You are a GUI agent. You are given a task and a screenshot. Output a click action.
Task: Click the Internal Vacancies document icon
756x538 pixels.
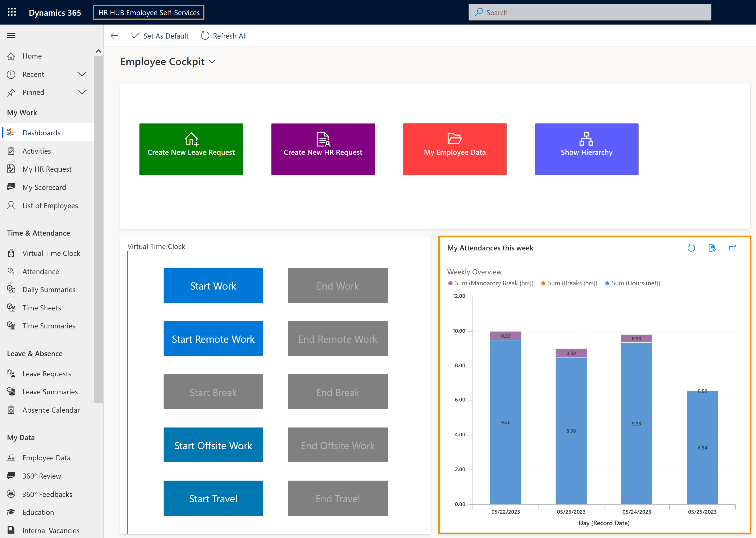tap(11, 530)
